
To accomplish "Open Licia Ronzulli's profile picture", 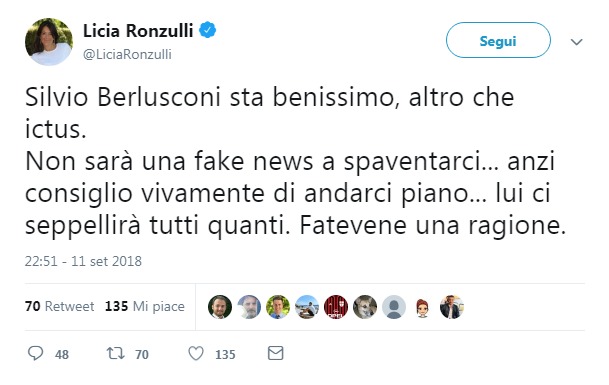I will click(49, 41).
